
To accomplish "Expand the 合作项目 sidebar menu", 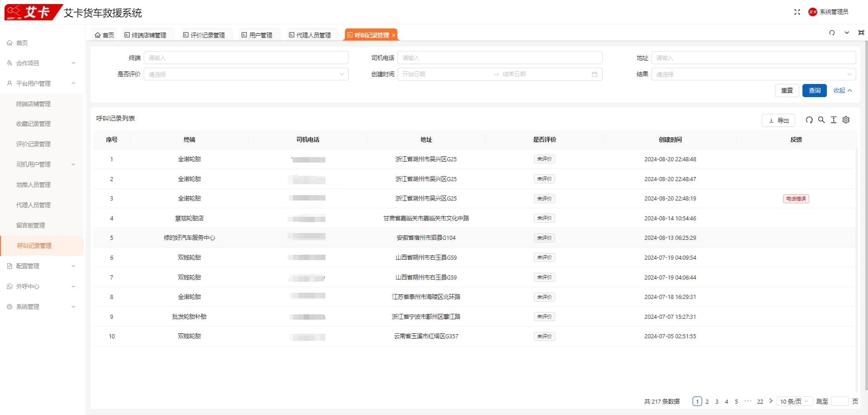I will [x=73, y=63].
